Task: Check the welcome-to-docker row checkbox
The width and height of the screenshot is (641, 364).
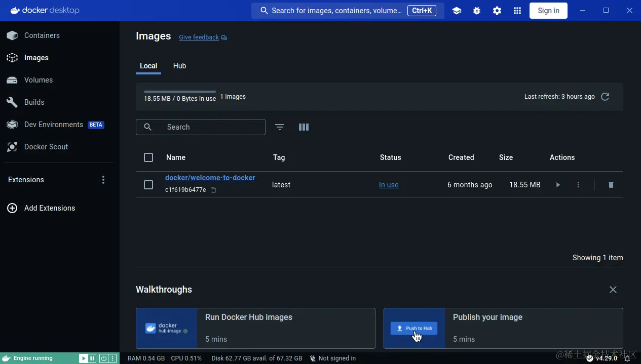Action: [148, 185]
